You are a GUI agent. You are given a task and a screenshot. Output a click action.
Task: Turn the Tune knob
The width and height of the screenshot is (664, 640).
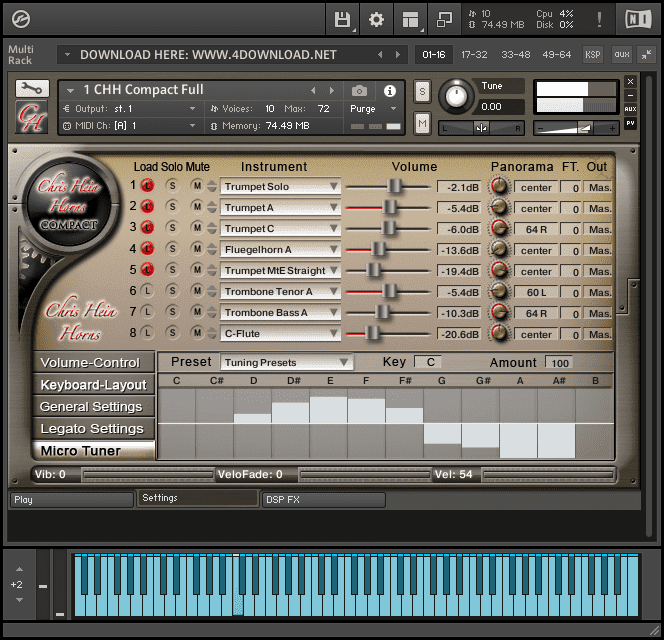[456, 96]
